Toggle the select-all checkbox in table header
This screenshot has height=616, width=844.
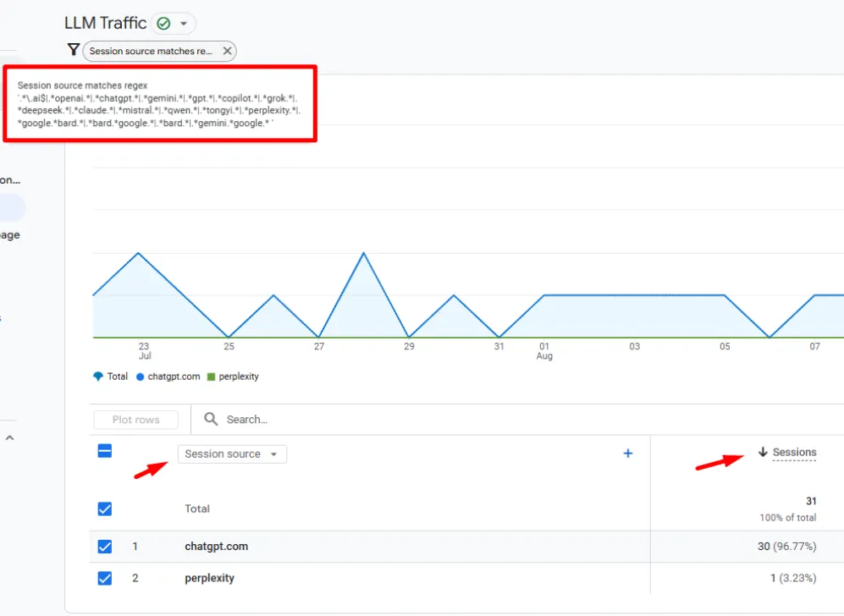105,452
